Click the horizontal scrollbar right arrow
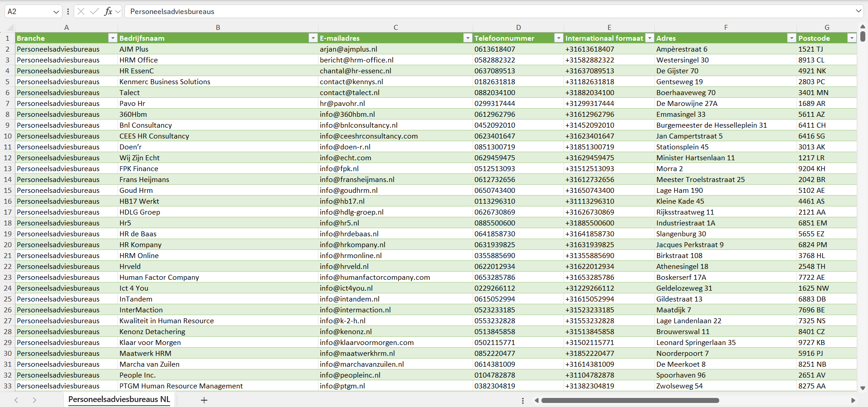This screenshot has height=407, width=868. click(x=853, y=400)
